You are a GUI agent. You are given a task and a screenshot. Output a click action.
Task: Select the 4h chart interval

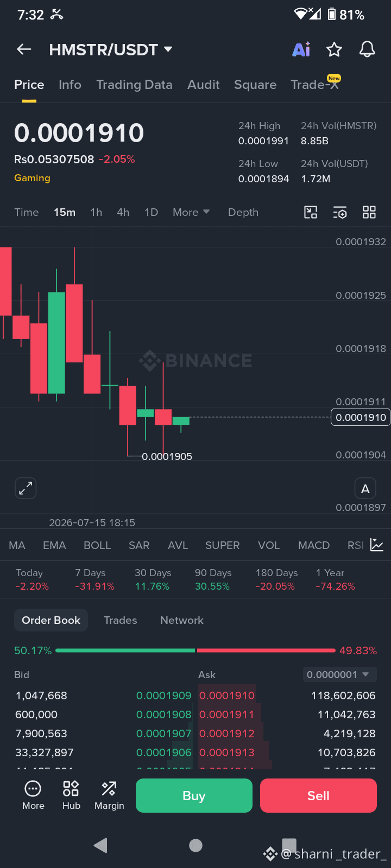[123, 212]
